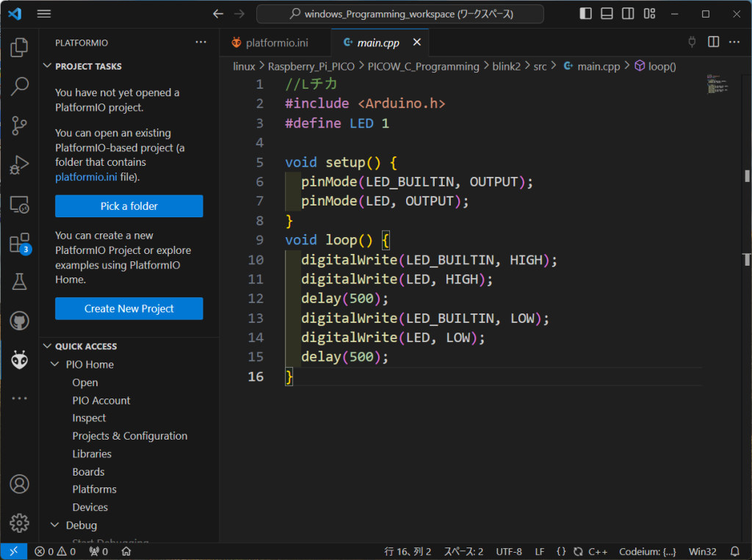Open the Remote Explorer view icon
The height and width of the screenshot is (560, 752).
pos(19,204)
